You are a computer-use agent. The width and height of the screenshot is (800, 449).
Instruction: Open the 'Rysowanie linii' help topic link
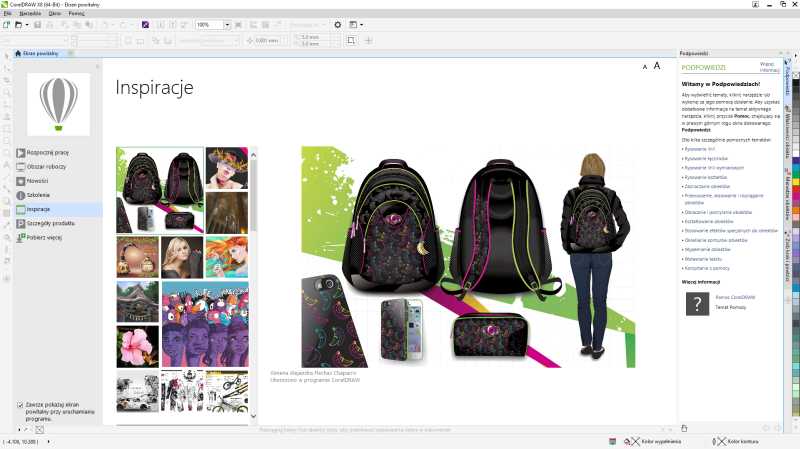coord(700,148)
